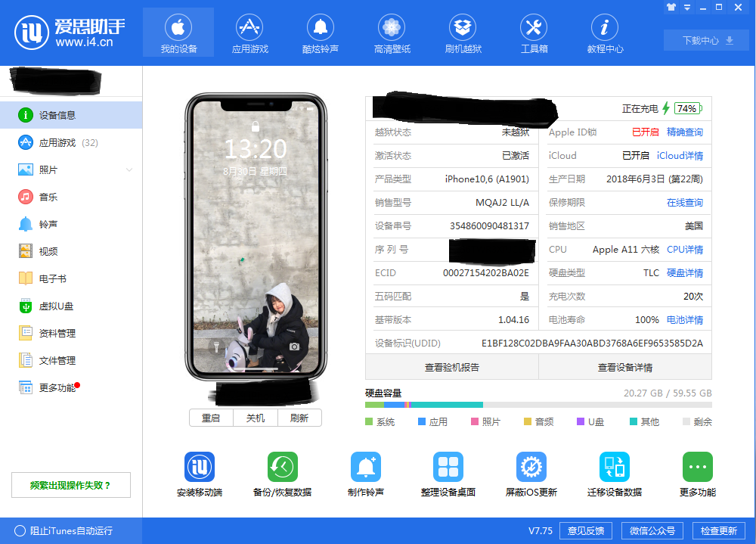Open 资料管理 in the sidebar
756x544 pixels.
pyautogui.click(x=71, y=334)
